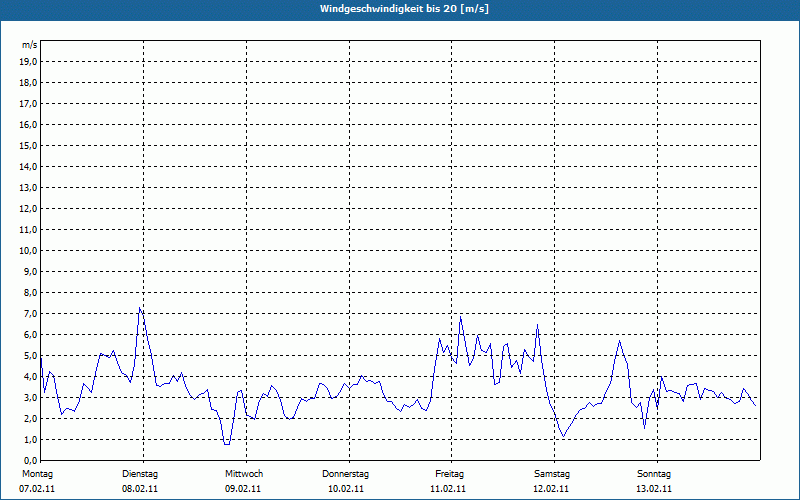The height and width of the screenshot is (500, 800).
Task: Click the 3,0 y-axis label
Action: click(30, 397)
